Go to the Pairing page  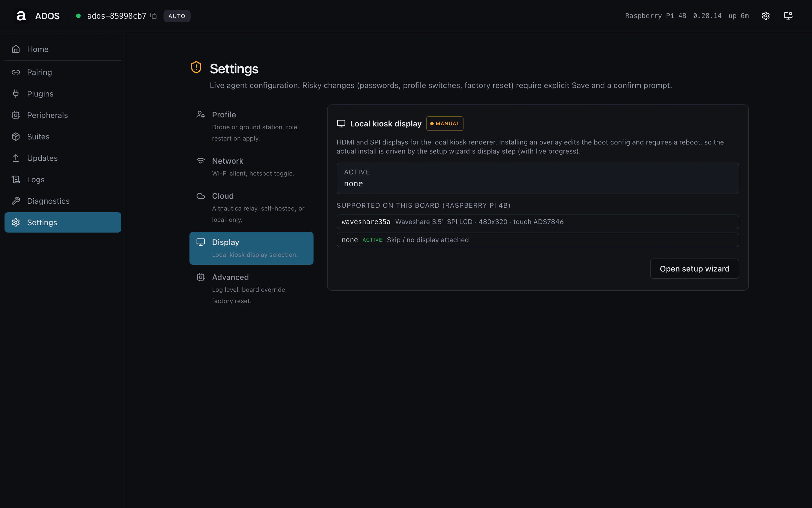coord(63,72)
